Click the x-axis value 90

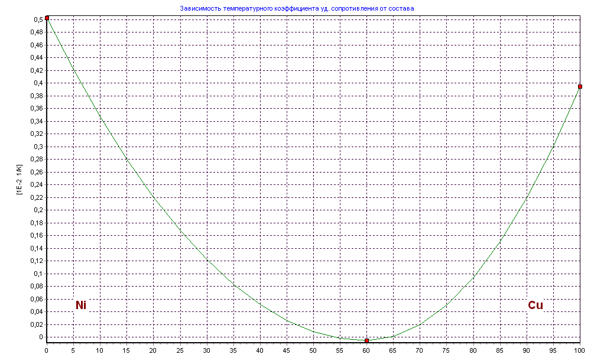527,351
